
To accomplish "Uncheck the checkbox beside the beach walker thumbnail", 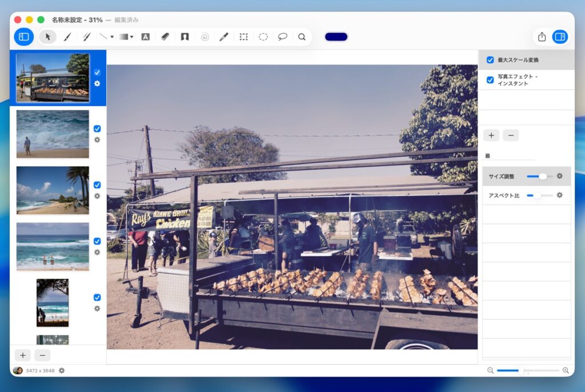I will (97, 128).
